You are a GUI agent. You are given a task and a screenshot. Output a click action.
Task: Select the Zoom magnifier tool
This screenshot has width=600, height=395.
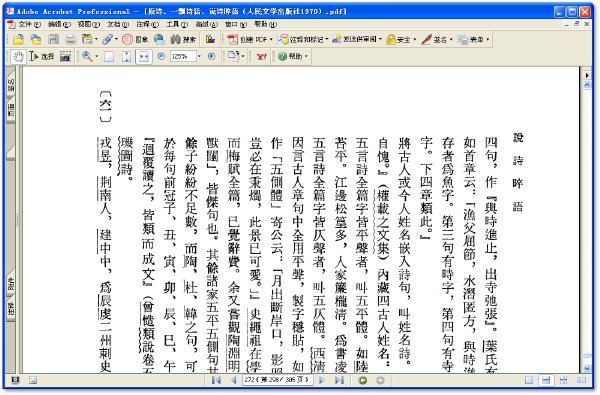pos(88,57)
